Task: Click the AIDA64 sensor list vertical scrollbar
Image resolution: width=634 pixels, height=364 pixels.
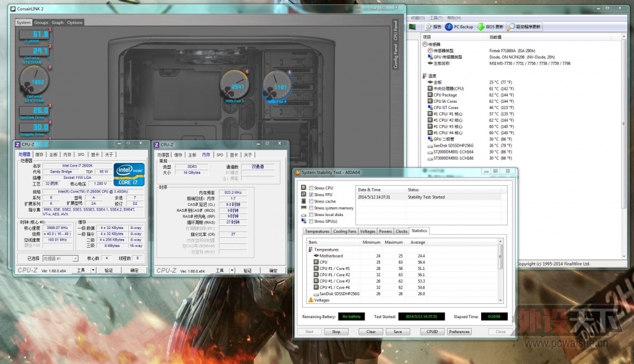Action: (x=623, y=145)
